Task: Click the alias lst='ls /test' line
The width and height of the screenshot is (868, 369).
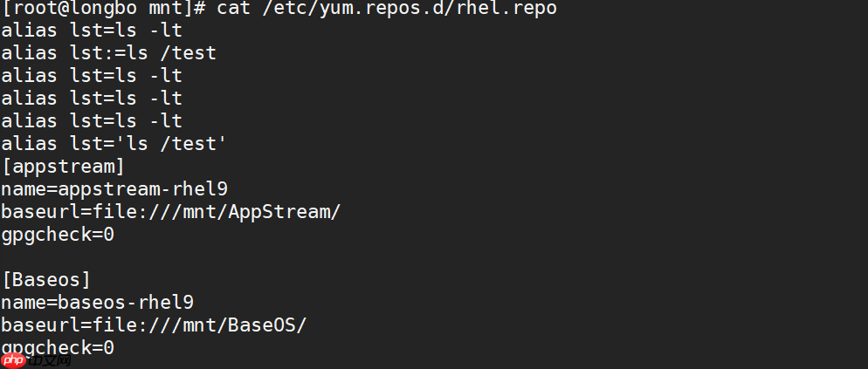Action: [114, 144]
